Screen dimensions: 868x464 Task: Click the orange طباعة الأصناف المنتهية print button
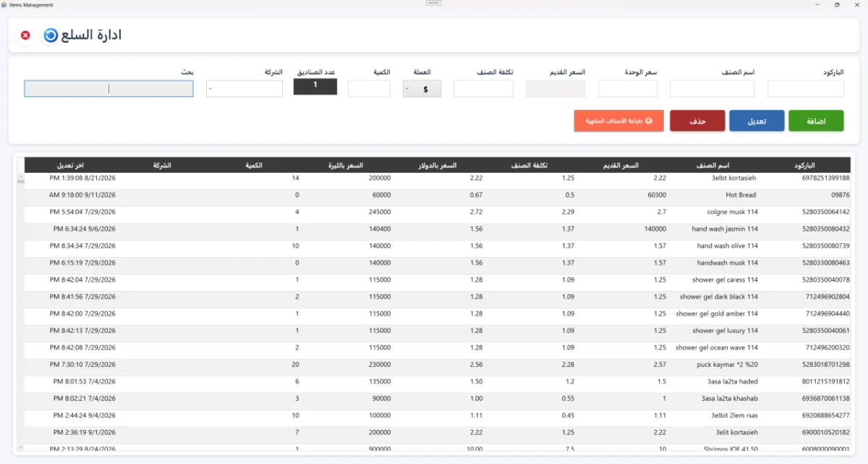coord(618,121)
